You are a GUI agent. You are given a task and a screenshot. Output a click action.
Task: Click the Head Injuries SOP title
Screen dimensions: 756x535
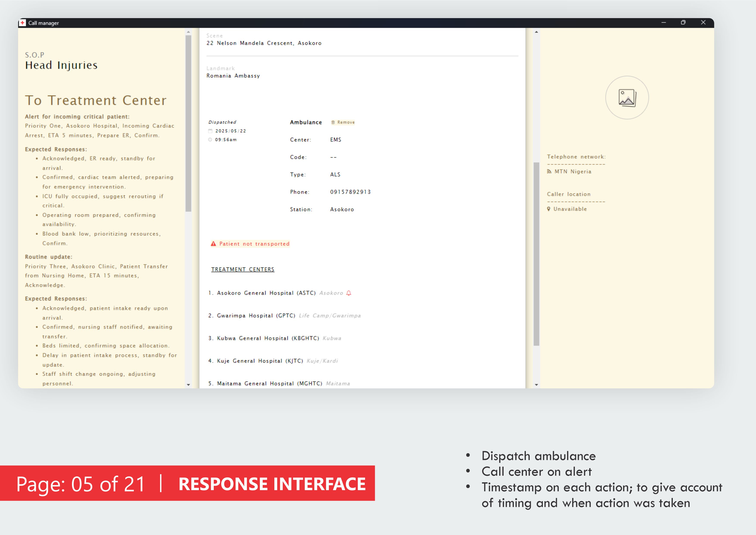click(x=61, y=65)
